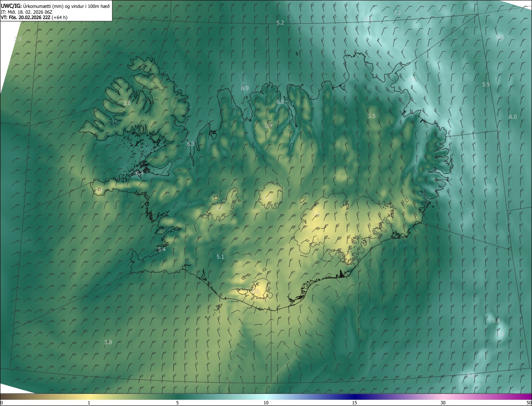Click the 6.9 value label off the north coast

[245, 88]
